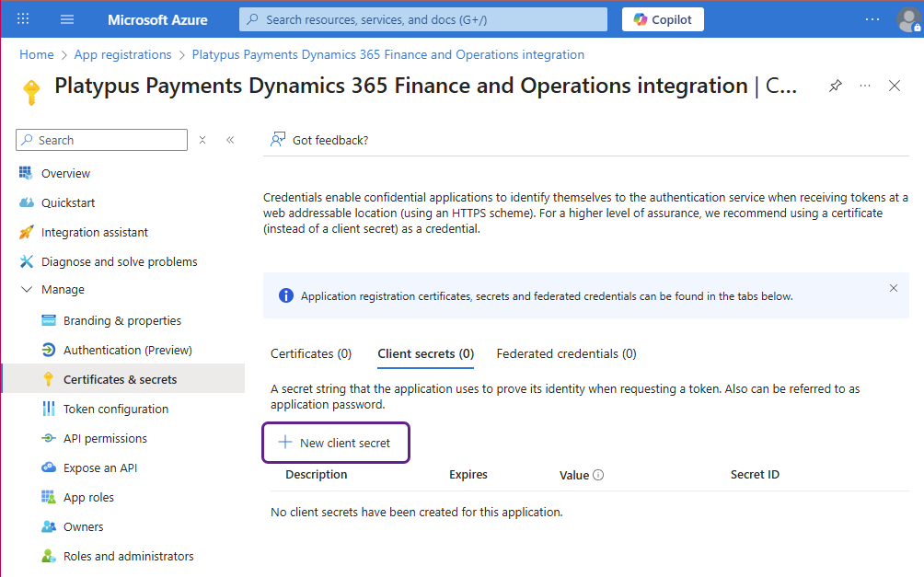The width and height of the screenshot is (924, 577).
Task: Pin this blade with the pin icon
Action: point(835,86)
